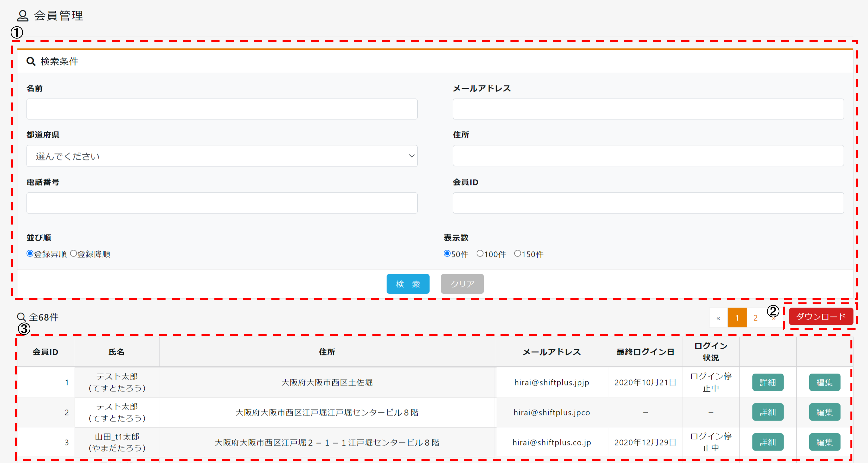The height and width of the screenshot is (463, 868).
Task: Click into the メールアドレス search field
Action: 648,109
